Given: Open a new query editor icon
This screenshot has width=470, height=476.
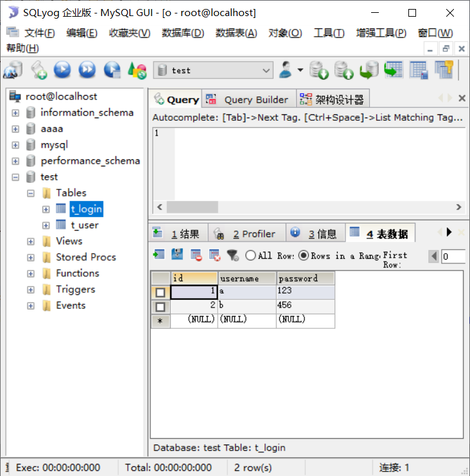Looking at the screenshot, I should click(39, 70).
